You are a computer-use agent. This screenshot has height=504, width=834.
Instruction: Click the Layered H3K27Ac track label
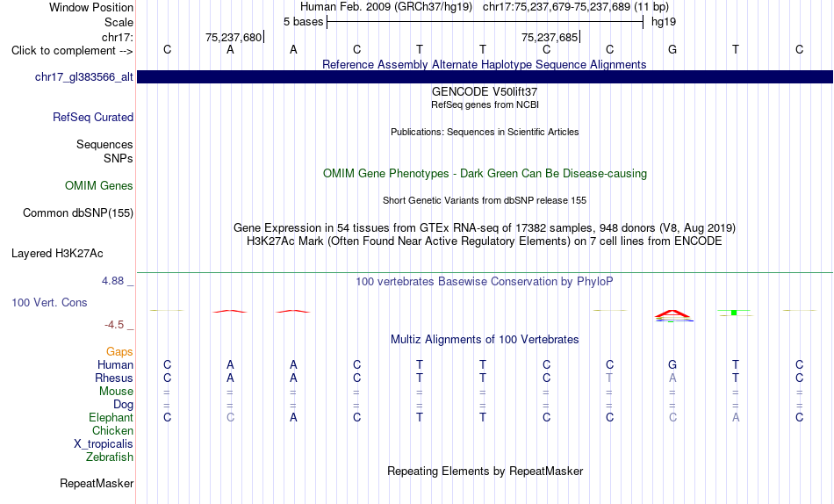pos(57,254)
